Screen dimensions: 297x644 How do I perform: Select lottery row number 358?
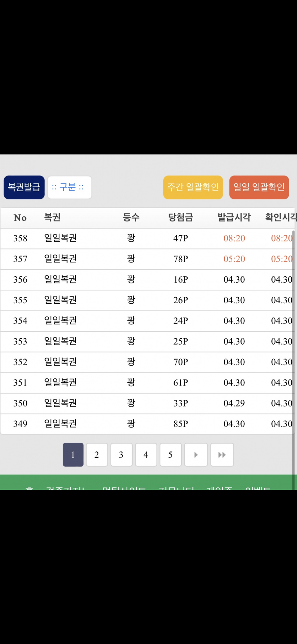pyautogui.click(x=20, y=239)
